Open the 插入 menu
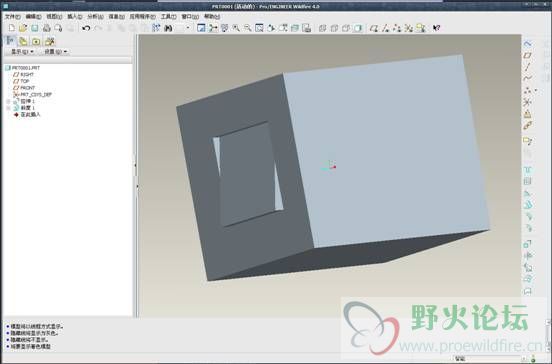 (74, 17)
